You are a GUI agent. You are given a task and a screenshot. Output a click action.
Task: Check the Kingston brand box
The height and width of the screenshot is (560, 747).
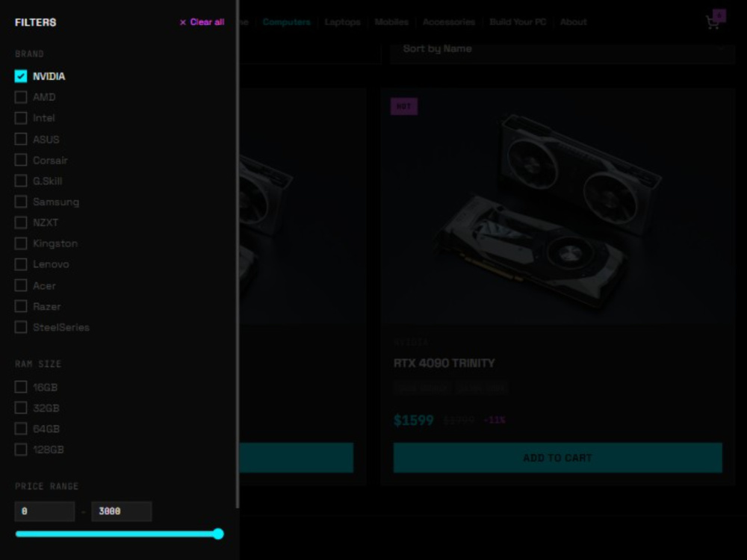(x=20, y=243)
